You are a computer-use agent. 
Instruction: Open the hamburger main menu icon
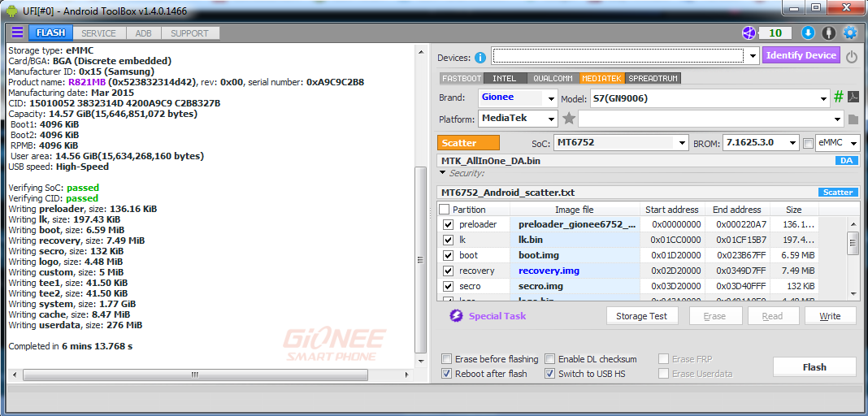tap(17, 32)
